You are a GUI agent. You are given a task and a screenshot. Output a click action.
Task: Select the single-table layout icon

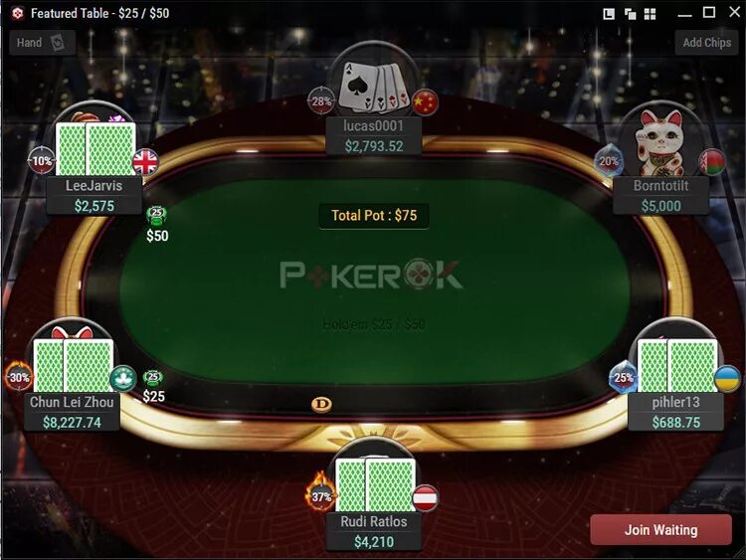point(609,14)
